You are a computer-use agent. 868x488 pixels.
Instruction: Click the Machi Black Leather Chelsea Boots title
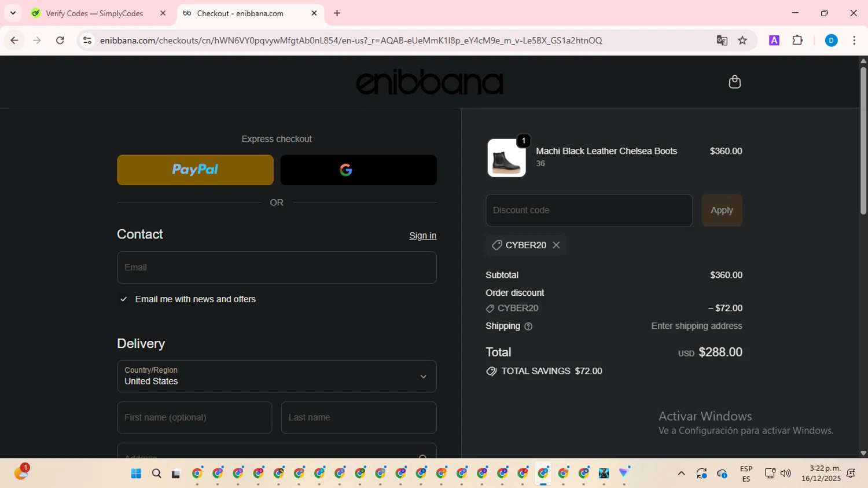tap(606, 151)
